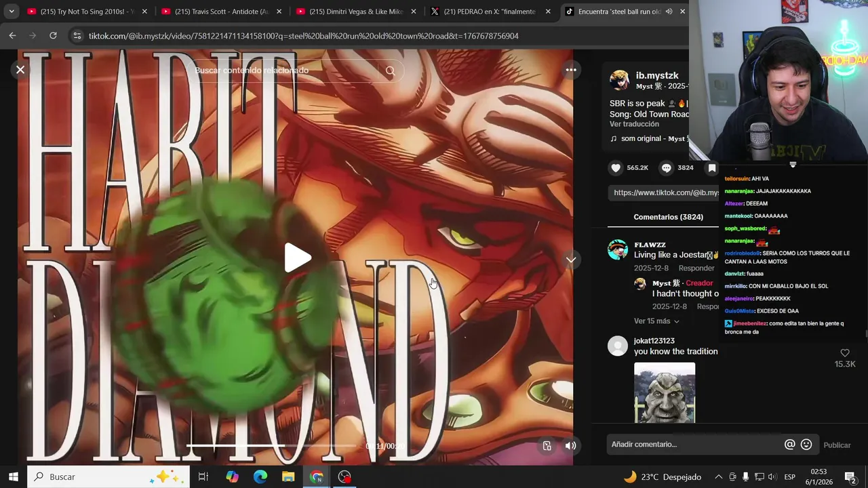Open jokat123123 commenter name
The height and width of the screenshot is (488, 868).
[x=654, y=341]
